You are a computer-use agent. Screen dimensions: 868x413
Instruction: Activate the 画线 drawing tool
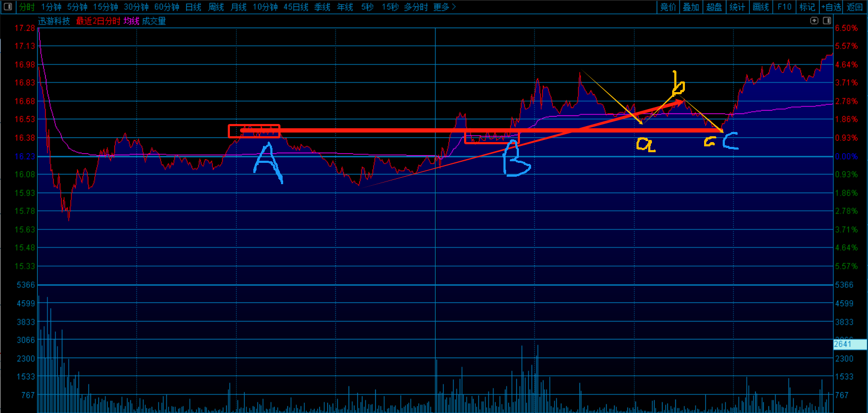tap(761, 7)
